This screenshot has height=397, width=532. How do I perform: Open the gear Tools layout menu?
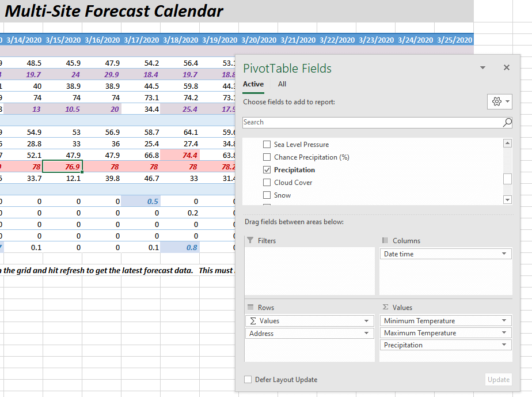[x=499, y=101]
